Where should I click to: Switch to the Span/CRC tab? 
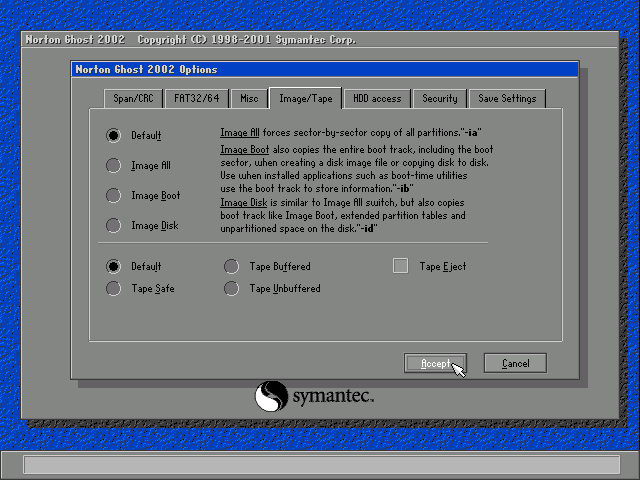(133, 98)
